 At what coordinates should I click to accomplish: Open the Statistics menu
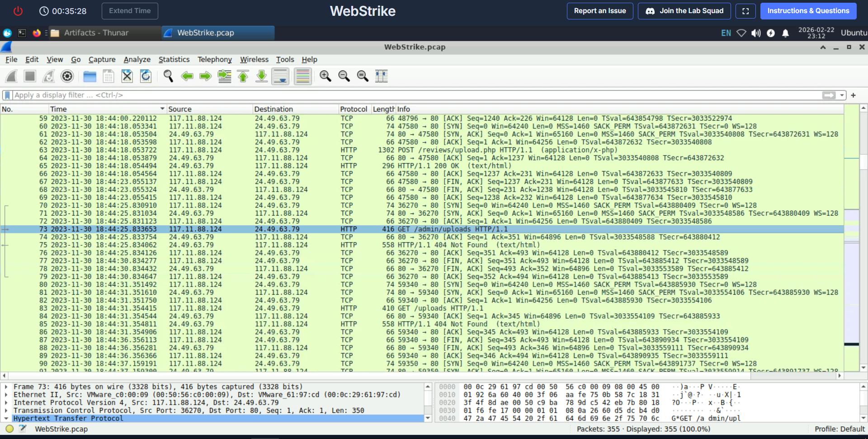click(x=174, y=60)
